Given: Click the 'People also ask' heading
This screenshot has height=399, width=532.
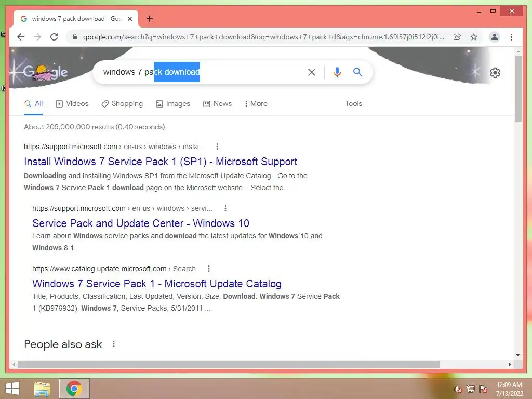Looking at the screenshot, I should 63,344.
